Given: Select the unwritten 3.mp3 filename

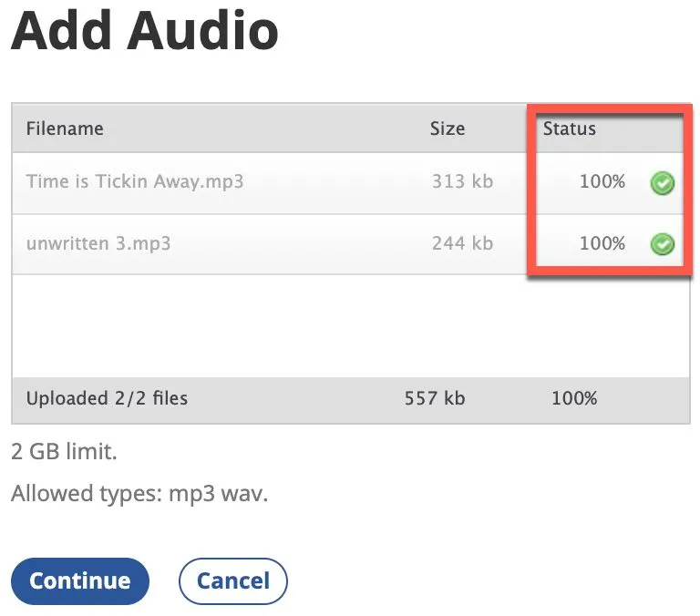Looking at the screenshot, I should click(98, 243).
